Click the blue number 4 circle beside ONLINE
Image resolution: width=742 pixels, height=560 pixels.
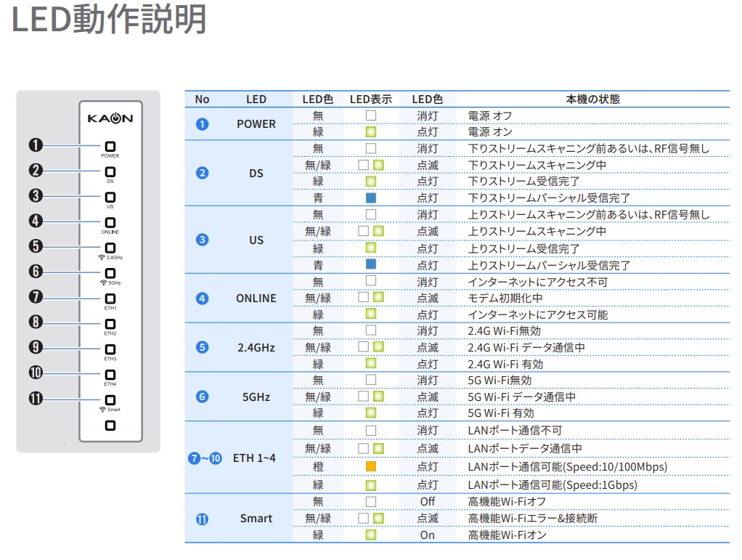point(202,299)
